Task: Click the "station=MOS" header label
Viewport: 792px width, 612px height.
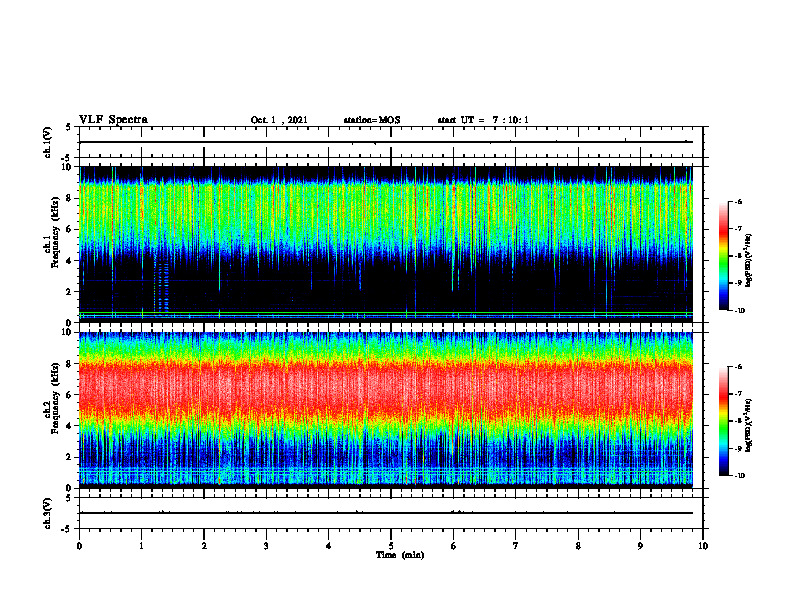Action: [372, 120]
